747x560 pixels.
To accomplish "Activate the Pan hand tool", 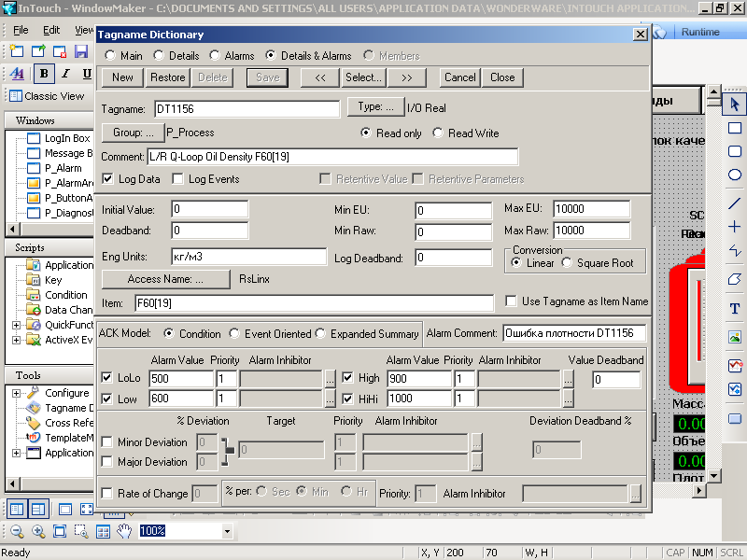I will 124,531.
